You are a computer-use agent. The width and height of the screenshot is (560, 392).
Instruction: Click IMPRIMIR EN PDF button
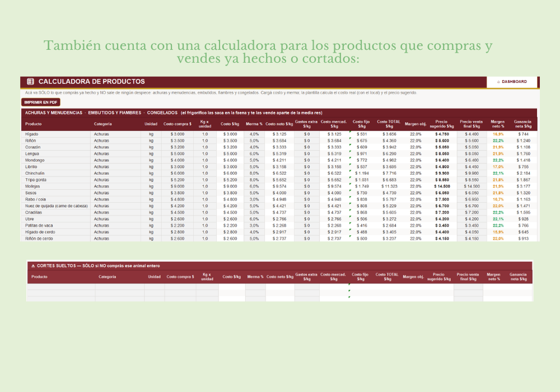(x=41, y=102)
